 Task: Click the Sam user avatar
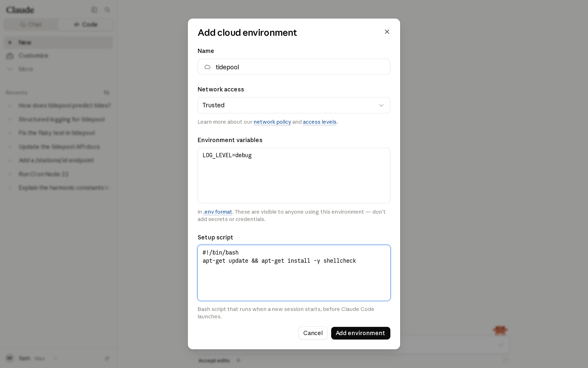(x=9, y=358)
